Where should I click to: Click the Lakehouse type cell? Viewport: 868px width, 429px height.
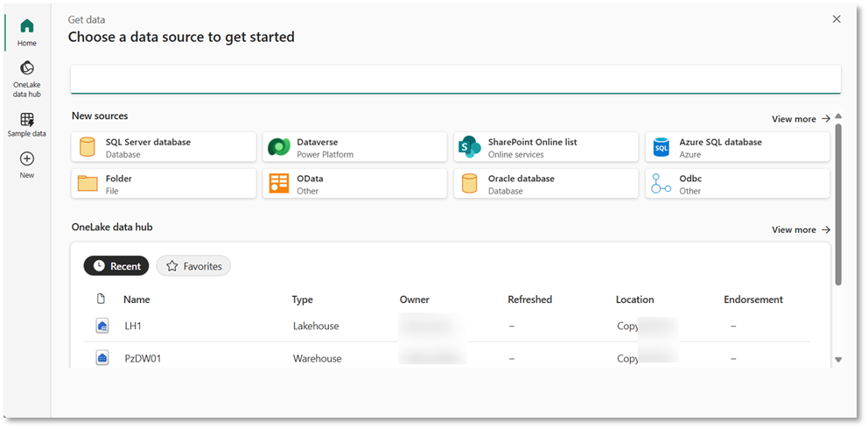(316, 326)
